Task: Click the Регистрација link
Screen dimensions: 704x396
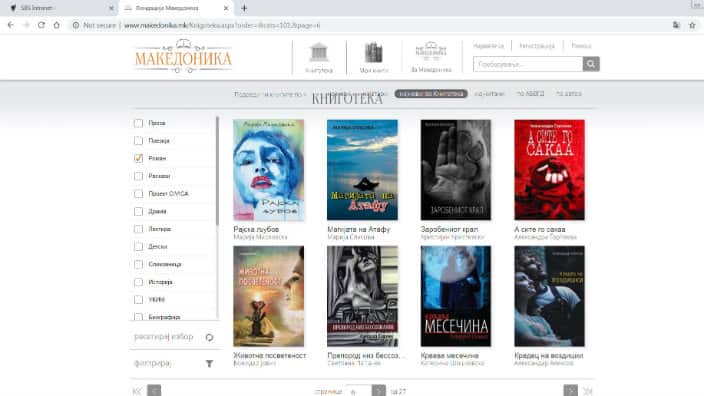Action: coord(537,46)
